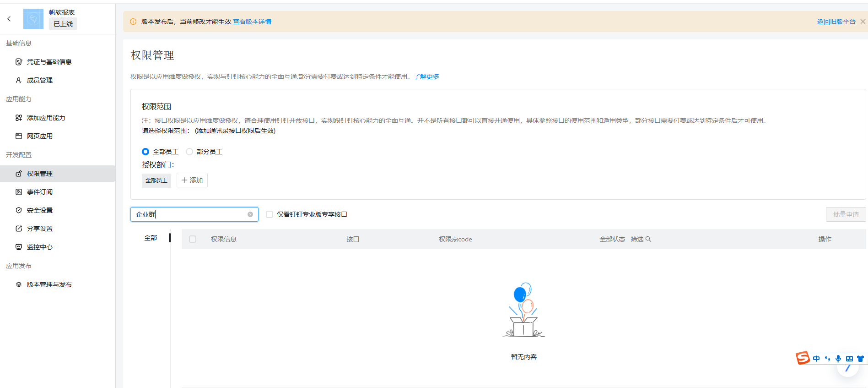The width and height of the screenshot is (868, 388).
Task: Click the punctuation toggle in Sogou bar
Action: coord(827,359)
